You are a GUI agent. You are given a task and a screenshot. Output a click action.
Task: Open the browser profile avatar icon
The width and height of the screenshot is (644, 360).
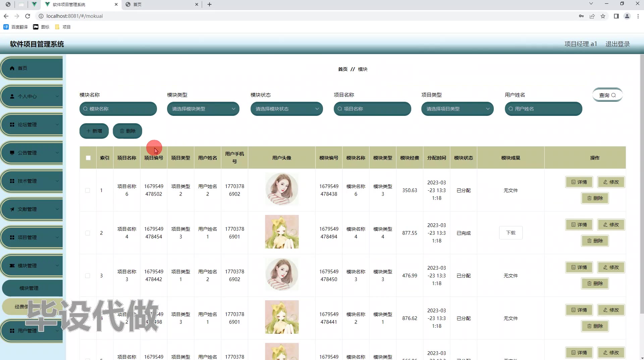(627, 16)
